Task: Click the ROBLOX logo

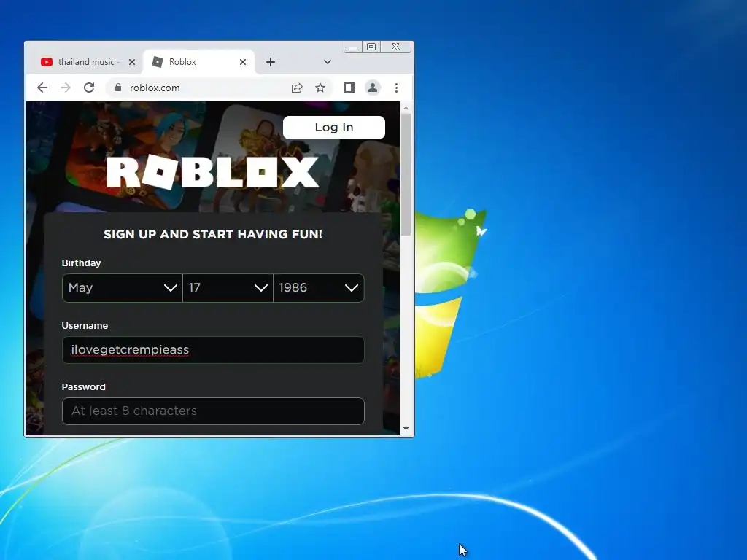Action: click(213, 172)
